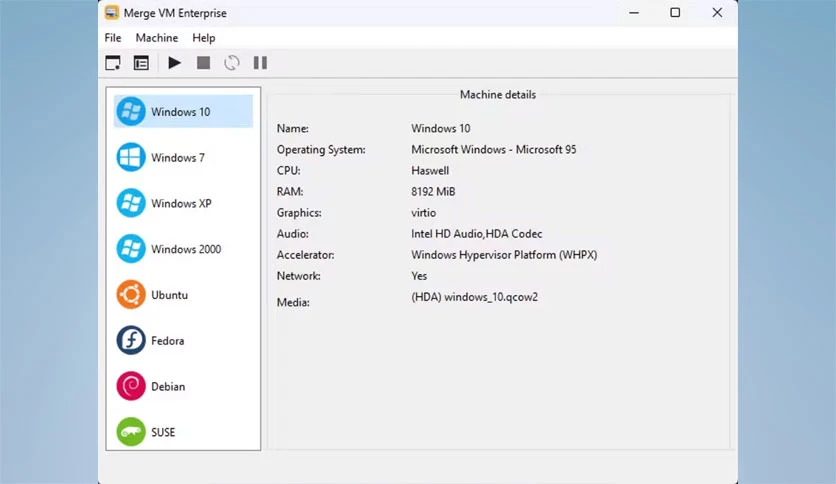Click the 'Name:' label
Viewport: 836px width, 484px height.
[x=293, y=128]
